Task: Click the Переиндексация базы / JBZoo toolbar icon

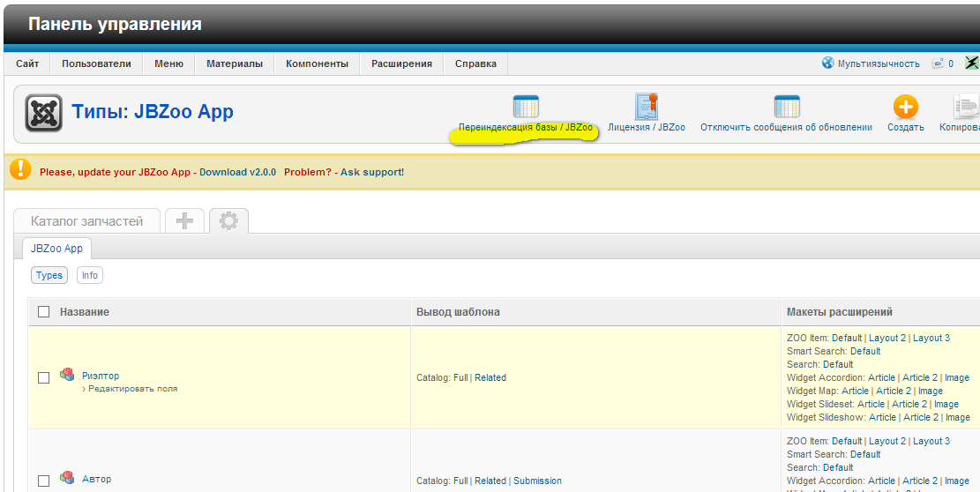Action: [x=526, y=107]
